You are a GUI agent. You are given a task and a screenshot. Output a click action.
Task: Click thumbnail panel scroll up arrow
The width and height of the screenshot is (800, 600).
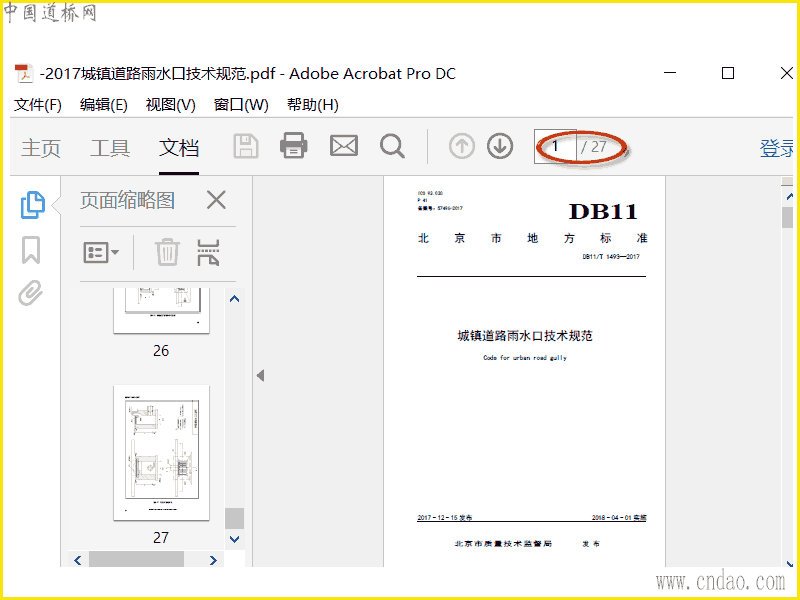[x=235, y=299]
